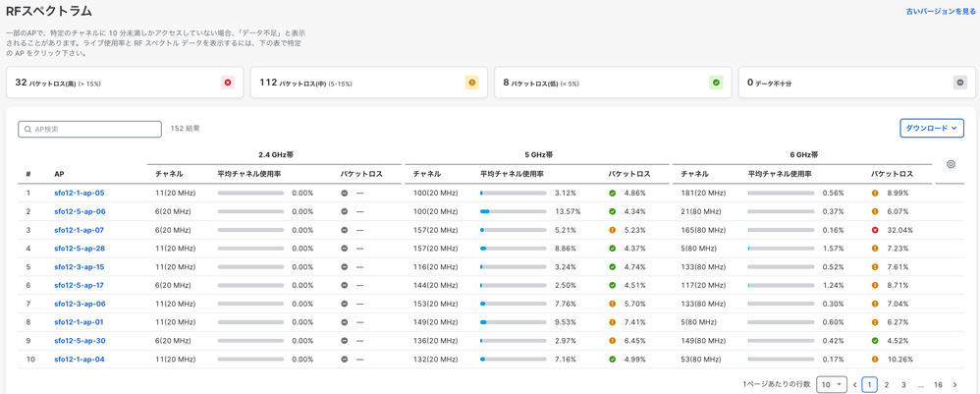Open table column settings gear
980x394 pixels.
[x=951, y=165]
